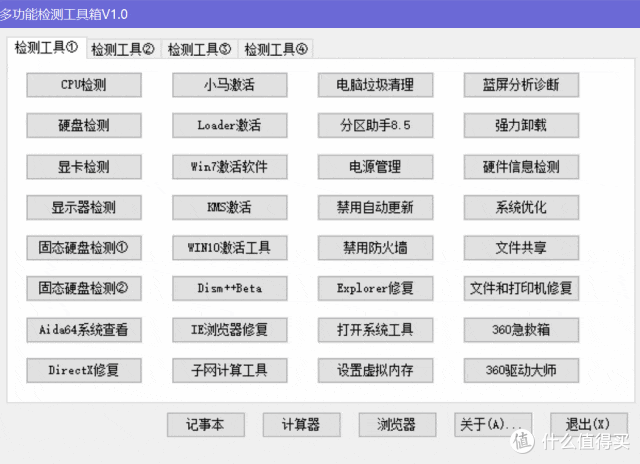Launch Dism++Beta
The width and height of the screenshot is (640, 464).
pos(230,289)
